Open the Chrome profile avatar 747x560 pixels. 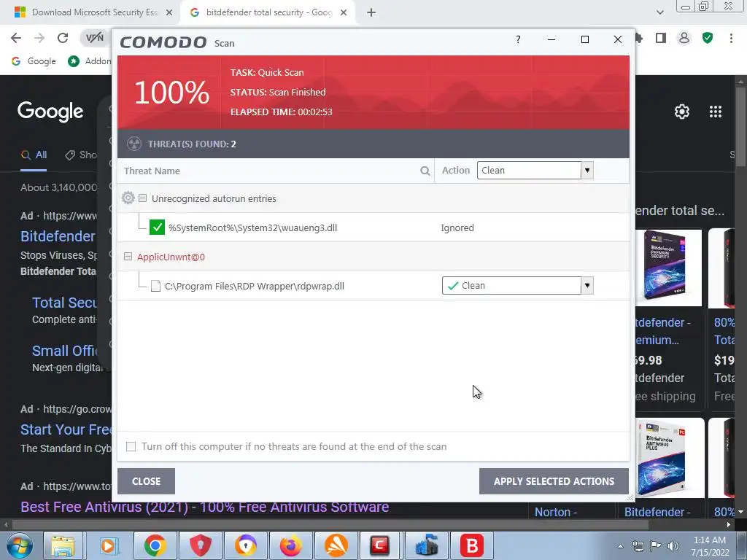[684, 38]
